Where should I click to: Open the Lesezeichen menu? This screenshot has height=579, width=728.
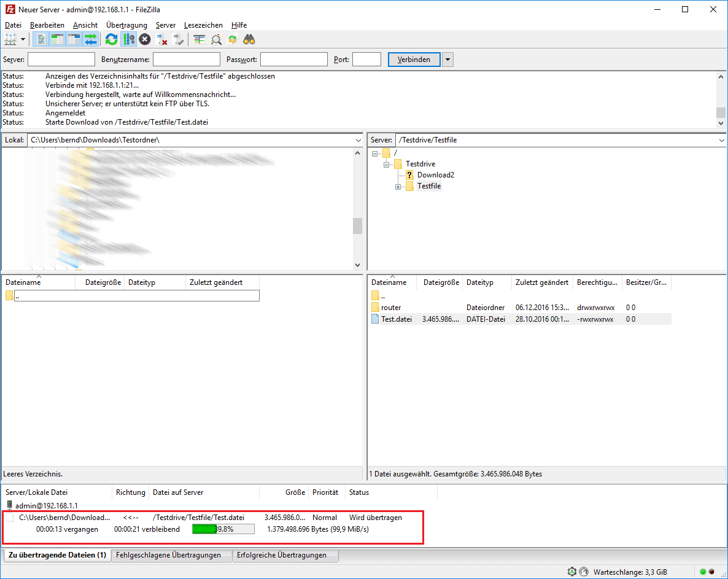203,25
